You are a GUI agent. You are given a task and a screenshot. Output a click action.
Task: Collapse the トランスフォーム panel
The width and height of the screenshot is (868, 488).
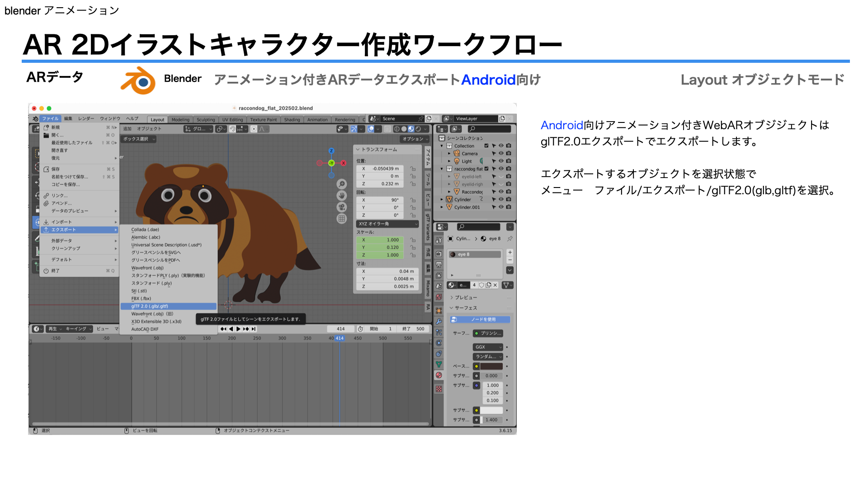pos(358,150)
